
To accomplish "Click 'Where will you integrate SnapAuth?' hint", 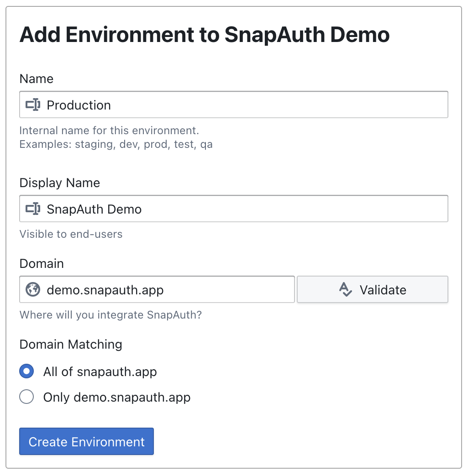I will [x=110, y=315].
